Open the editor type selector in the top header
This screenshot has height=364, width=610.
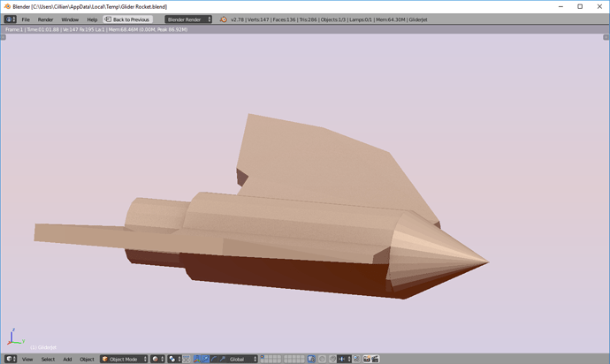point(11,19)
